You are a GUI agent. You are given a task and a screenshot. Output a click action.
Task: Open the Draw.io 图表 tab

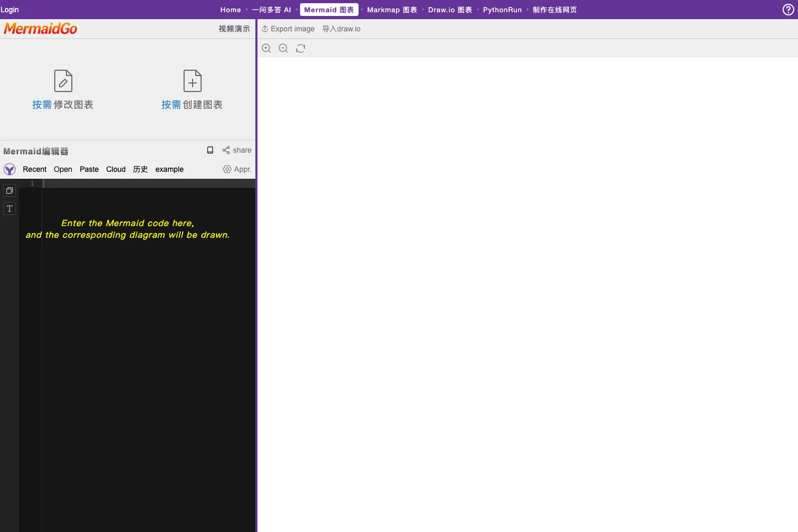[450, 10]
